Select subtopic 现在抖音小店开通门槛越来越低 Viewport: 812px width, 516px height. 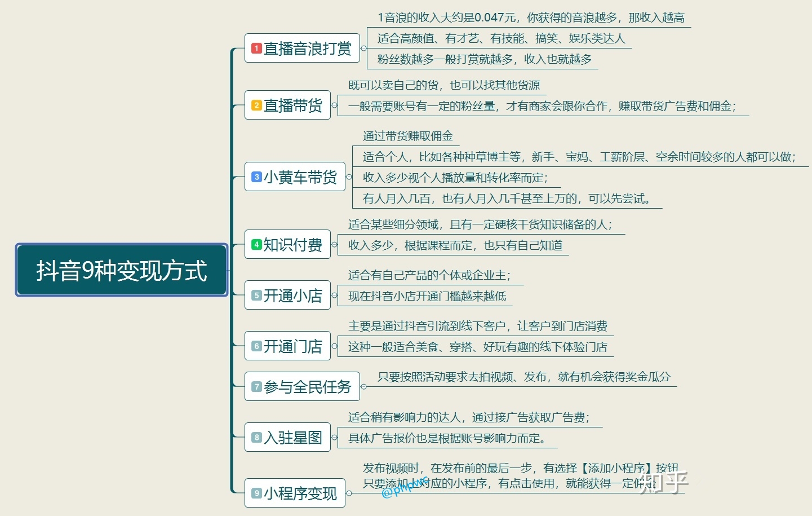(x=427, y=297)
